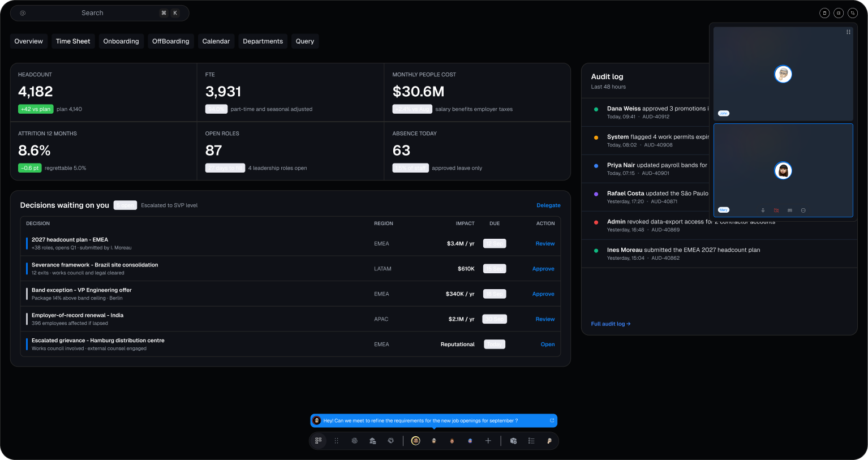Open the Hamburg escalated grievance

(547, 344)
